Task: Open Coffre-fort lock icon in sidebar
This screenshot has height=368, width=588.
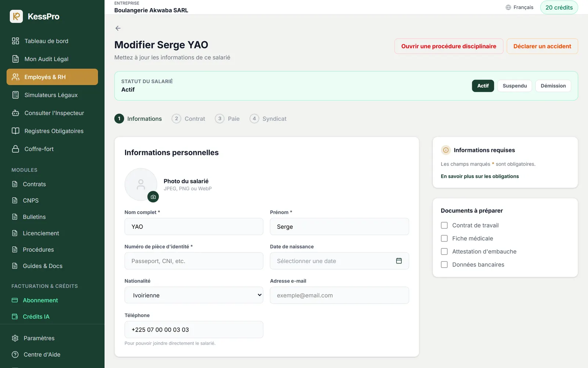Action: click(15, 149)
